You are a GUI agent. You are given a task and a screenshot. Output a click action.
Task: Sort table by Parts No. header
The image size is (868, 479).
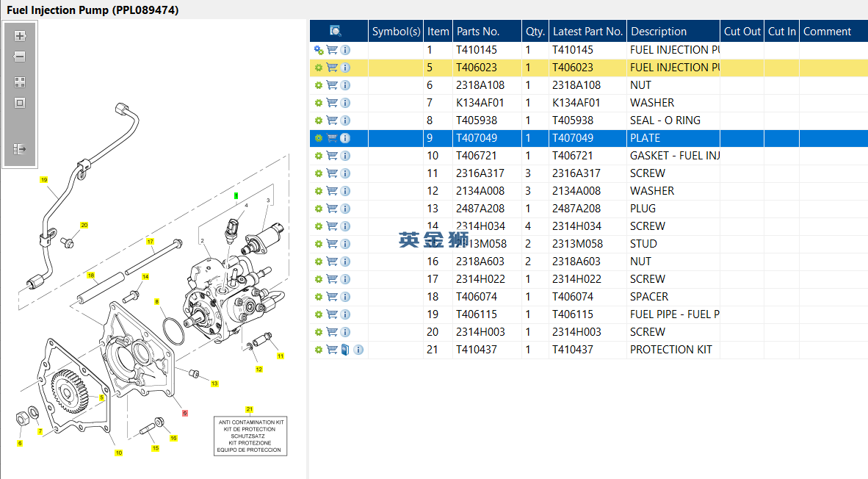pos(487,31)
